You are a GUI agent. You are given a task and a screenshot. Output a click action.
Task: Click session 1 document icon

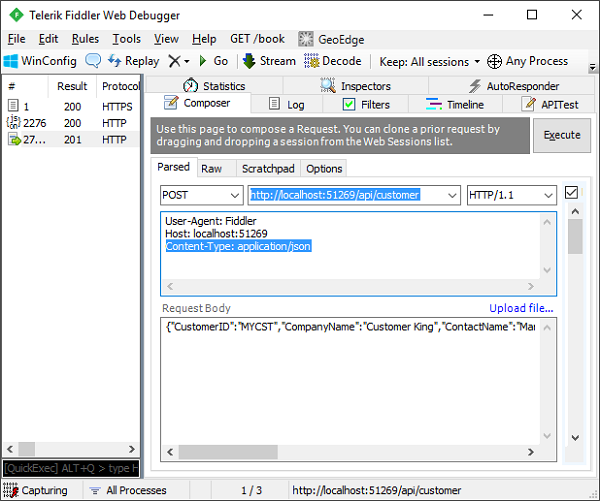(x=13, y=105)
